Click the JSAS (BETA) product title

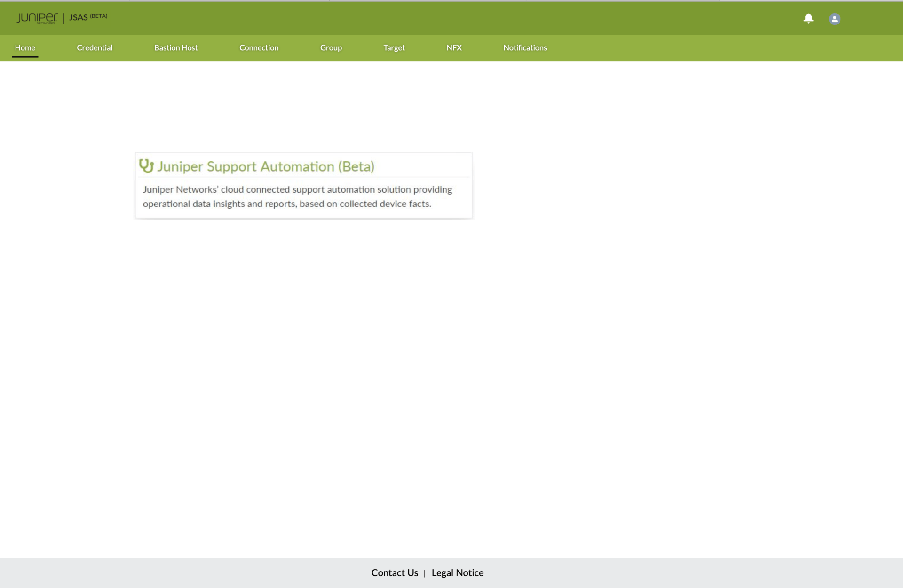tap(88, 17)
